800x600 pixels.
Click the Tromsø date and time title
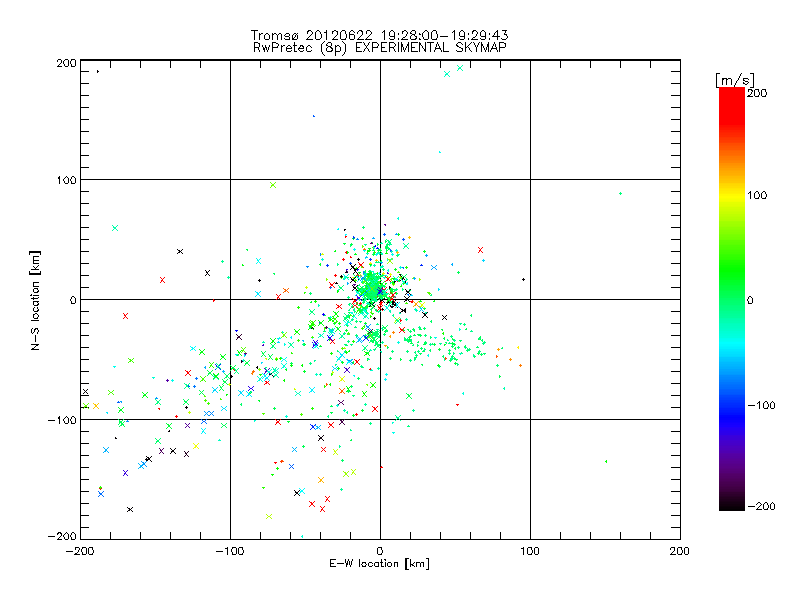pos(379,35)
